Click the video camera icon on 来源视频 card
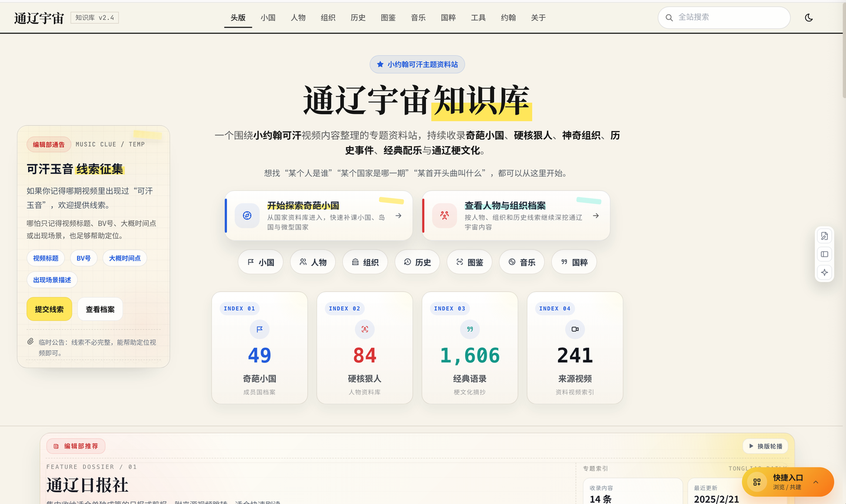This screenshot has height=504, width=846. [575, 330]
